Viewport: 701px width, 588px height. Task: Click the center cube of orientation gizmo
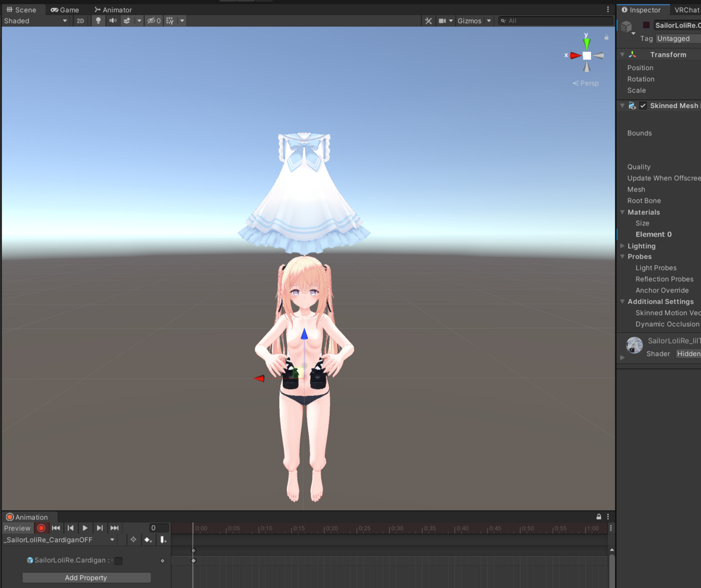[587, 55]
